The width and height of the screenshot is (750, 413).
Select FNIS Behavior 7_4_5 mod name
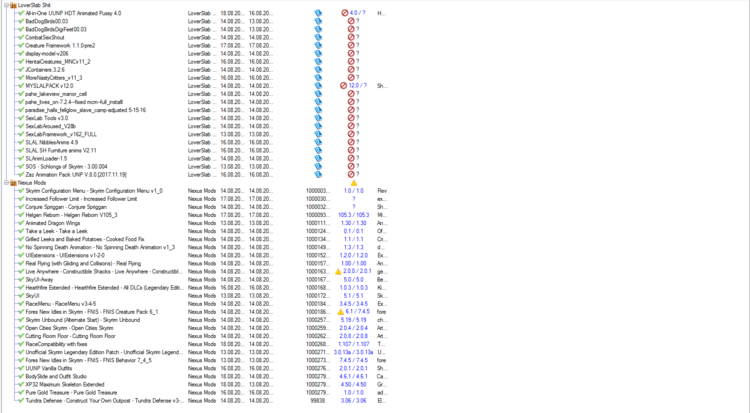(88, 360)
